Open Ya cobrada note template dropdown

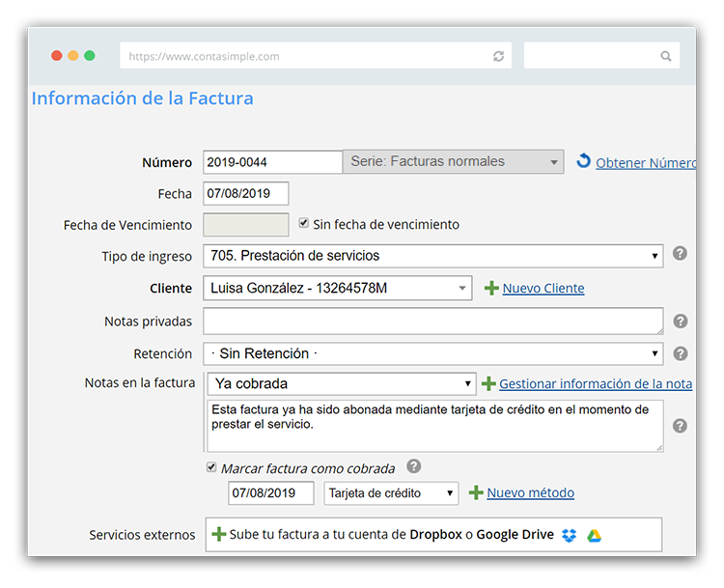click(342, 384)
